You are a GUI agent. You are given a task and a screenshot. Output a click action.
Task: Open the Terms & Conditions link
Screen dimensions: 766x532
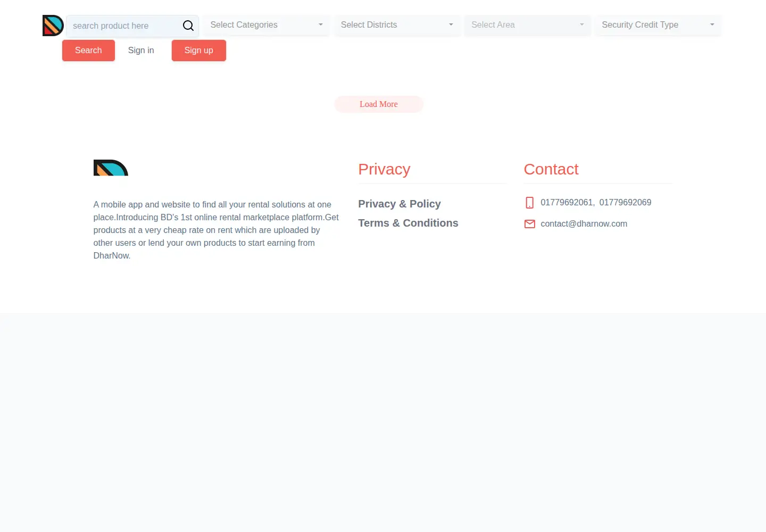pos(408,223)
